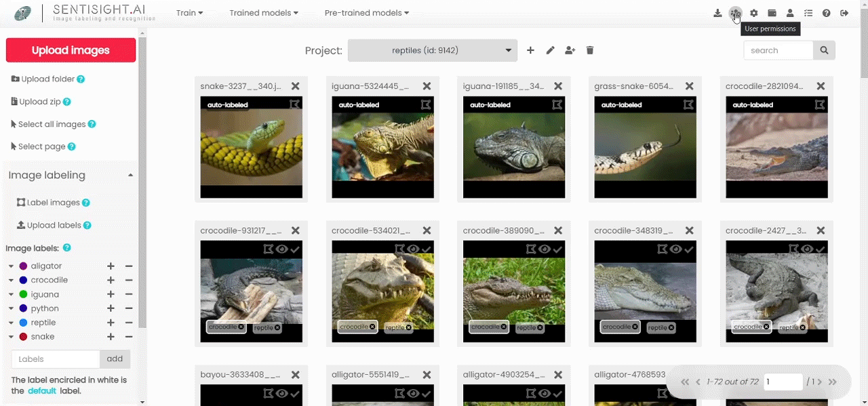The width and height of the screenshot is (868, 406).
Task: Open the SentiSight.ai logo home link
Action: pos(85,13)
